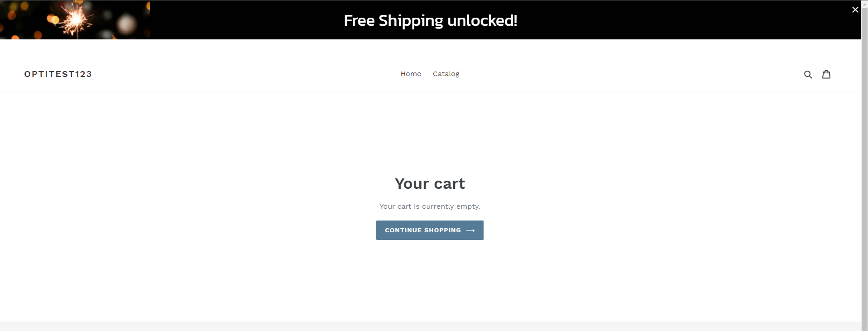Open the Catalog menu item
The width and height of the screenshot is (868, 331).
click(x=446, y=74)
